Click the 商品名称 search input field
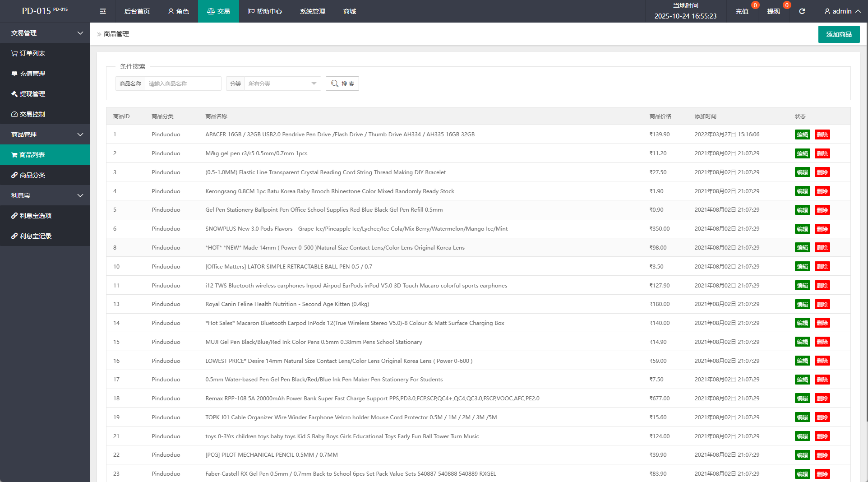 coord(183,83)
